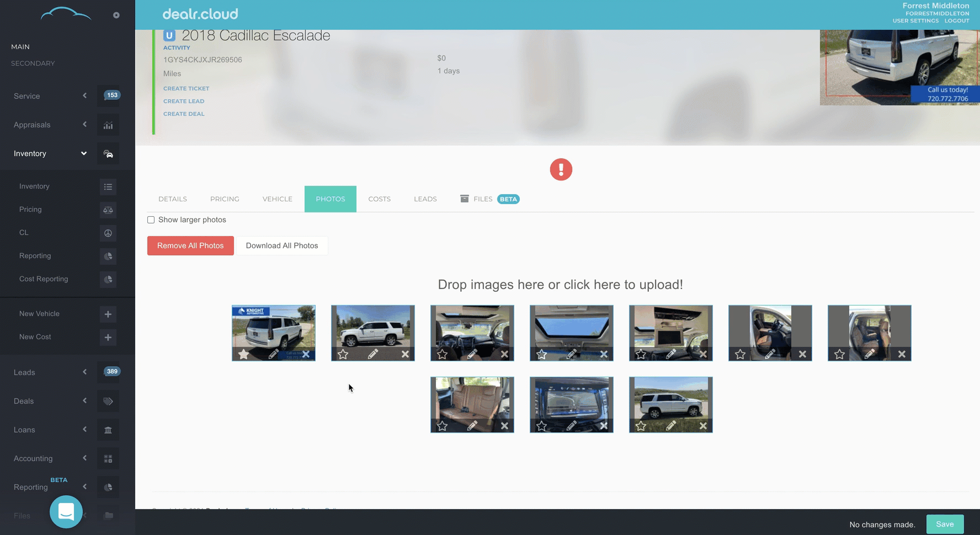Switch to the Pricing tab

[x=225, y=199]
